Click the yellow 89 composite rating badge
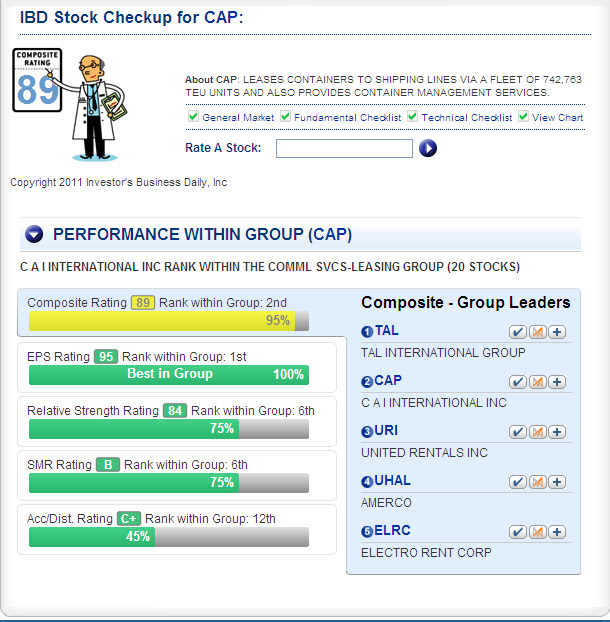The height and width of the screenshot is (622, 610). pos(143,303)
